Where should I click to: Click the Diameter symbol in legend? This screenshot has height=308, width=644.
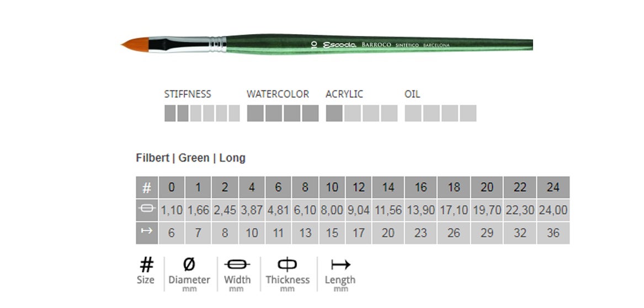point(189,265)
